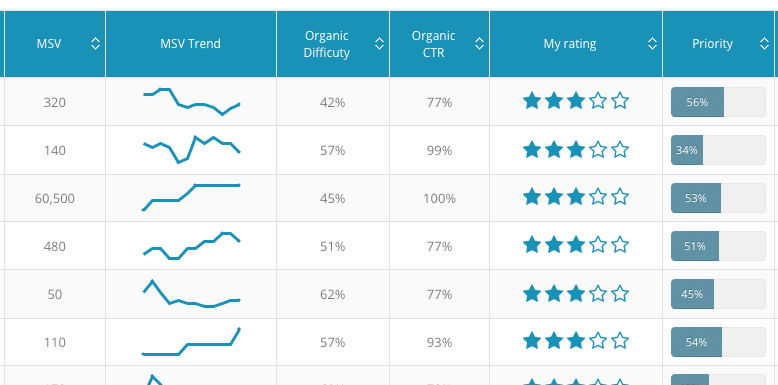
Task: Sort by Priority column arrows
Action: coord(765,44)
